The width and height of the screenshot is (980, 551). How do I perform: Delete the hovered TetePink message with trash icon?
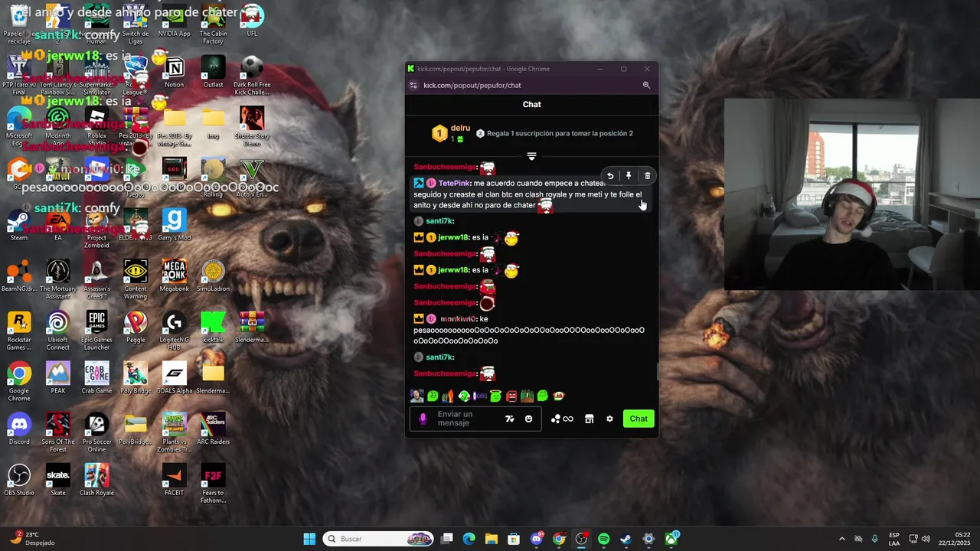647,176
